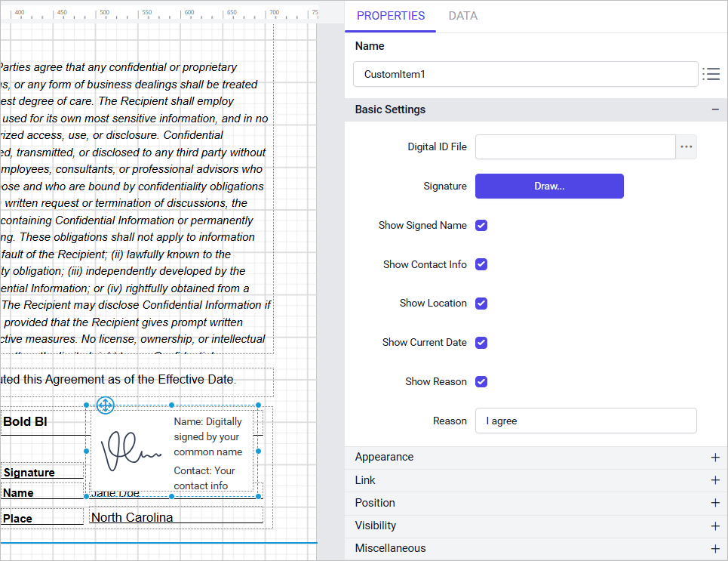The width and height of the screenshot is (728, 561).
Task: Expand the Visibility section
Action: pyautogui.click(x=714, y=526)
